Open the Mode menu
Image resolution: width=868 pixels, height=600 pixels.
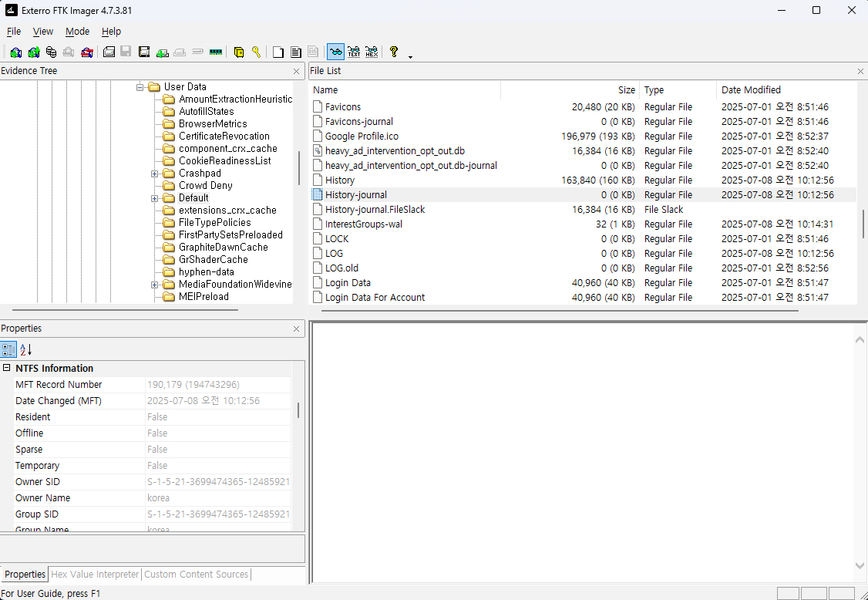(77, 32)
